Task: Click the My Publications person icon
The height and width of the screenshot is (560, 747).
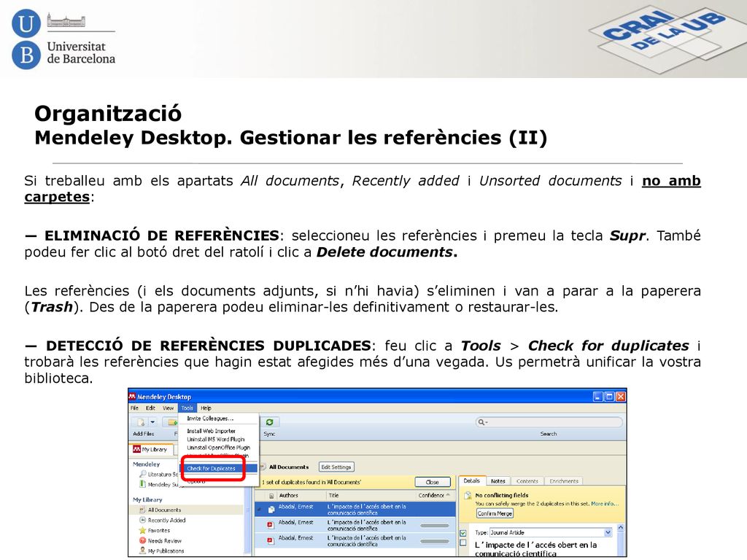Action: click(142, 551)
